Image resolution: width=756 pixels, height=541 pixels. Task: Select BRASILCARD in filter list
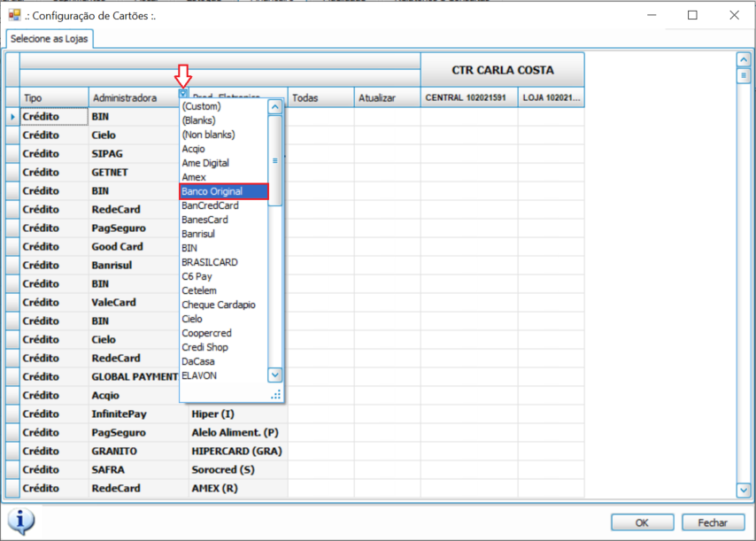point(224,262)
